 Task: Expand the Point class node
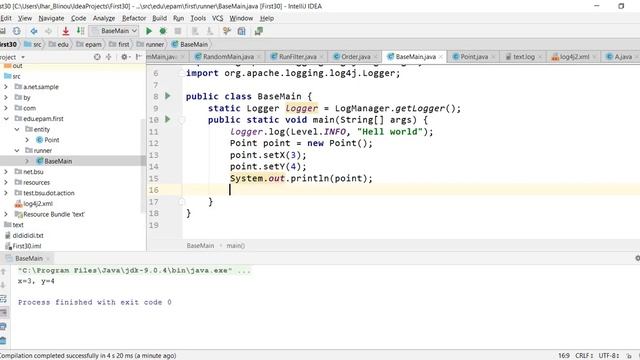[x=27, y=140]
